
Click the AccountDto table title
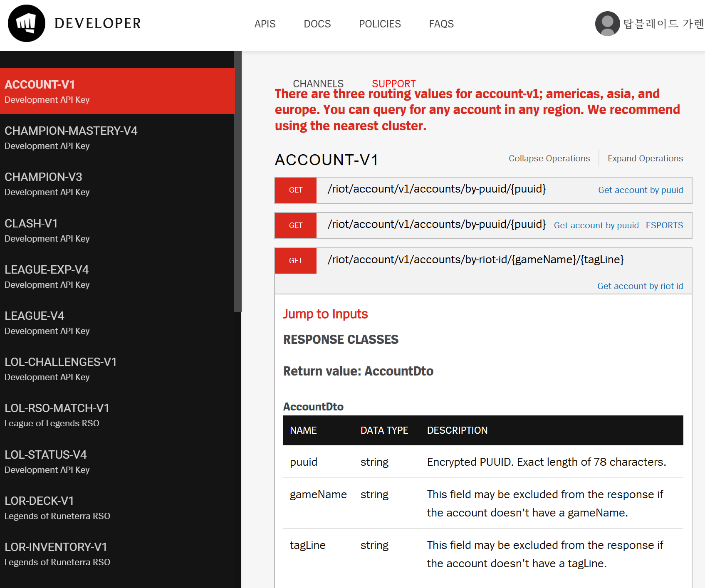pyautogui.click(x=313, y=407)
